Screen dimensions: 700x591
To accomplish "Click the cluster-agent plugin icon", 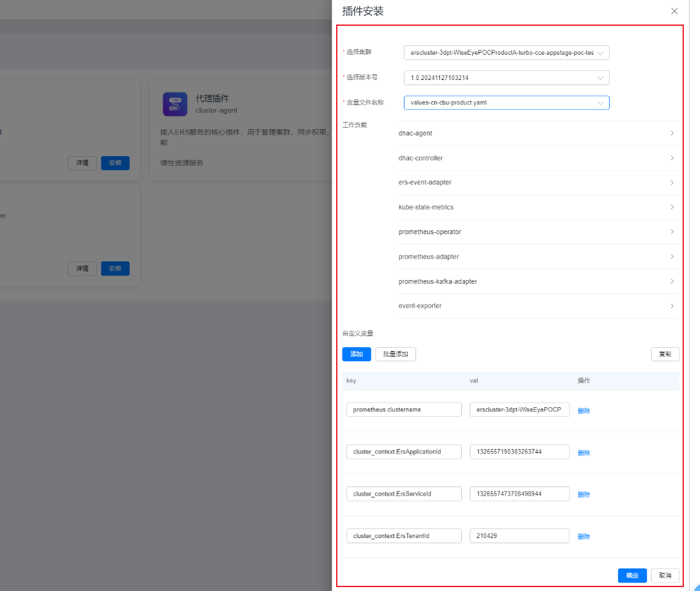I will (x=175, y=104).
